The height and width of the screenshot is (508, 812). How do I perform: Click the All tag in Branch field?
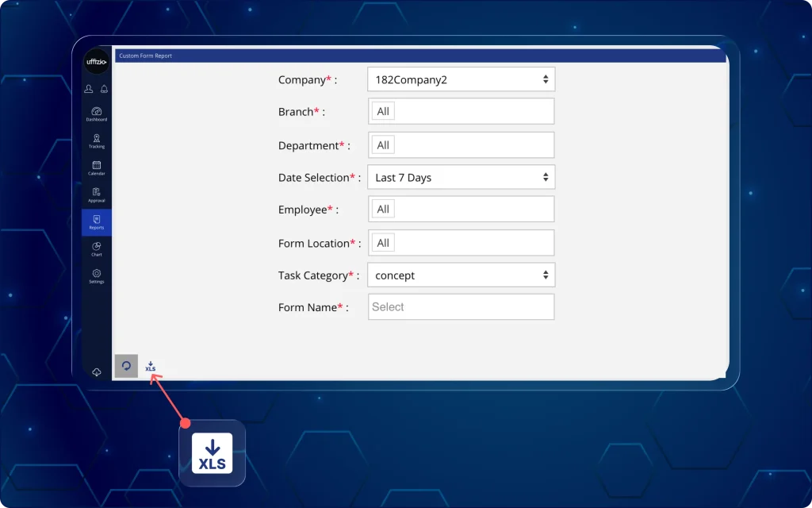(383, 111)
